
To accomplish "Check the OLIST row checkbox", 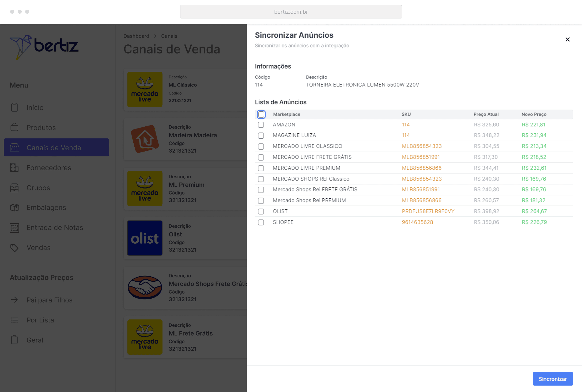I will [x=261, y=212].
